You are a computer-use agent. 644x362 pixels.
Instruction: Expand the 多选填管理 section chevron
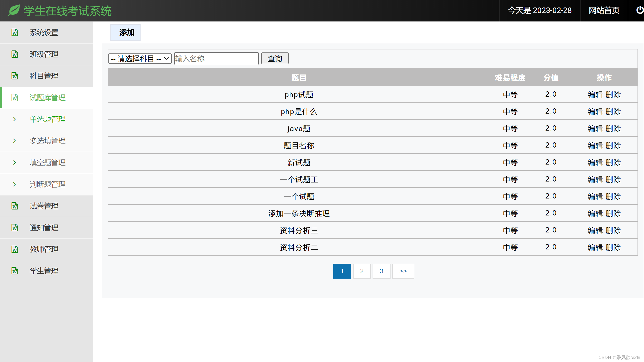[14, 141]
